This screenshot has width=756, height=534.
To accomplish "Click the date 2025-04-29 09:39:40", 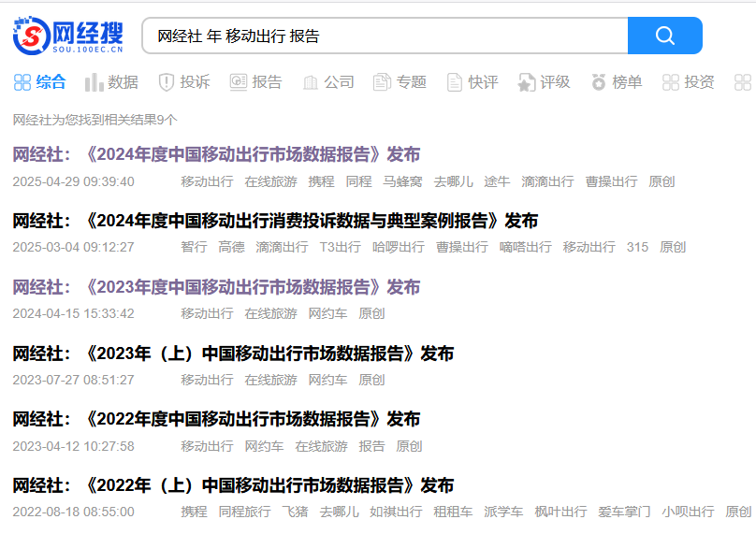I will point(73,181).
